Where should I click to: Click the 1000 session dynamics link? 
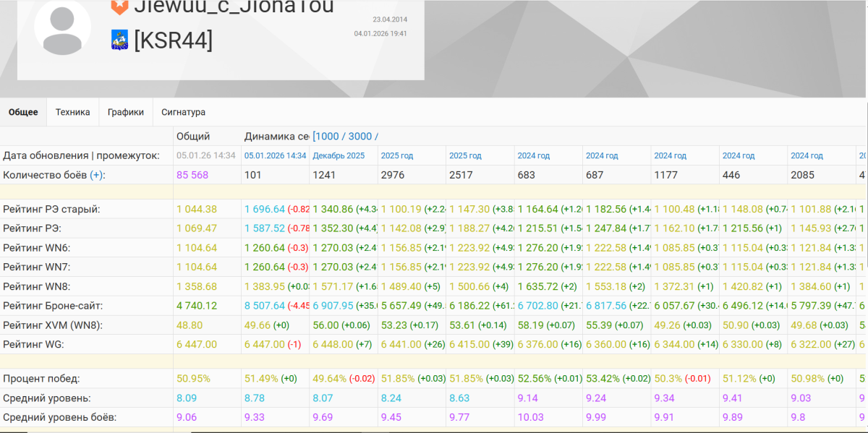point(328,136)
